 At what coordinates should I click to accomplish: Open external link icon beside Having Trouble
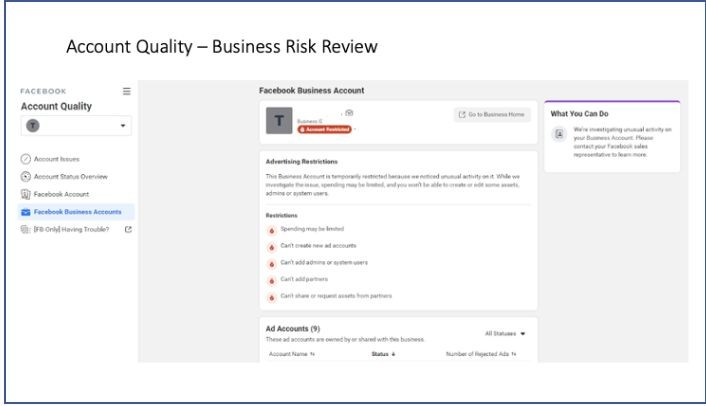[128, 230]
